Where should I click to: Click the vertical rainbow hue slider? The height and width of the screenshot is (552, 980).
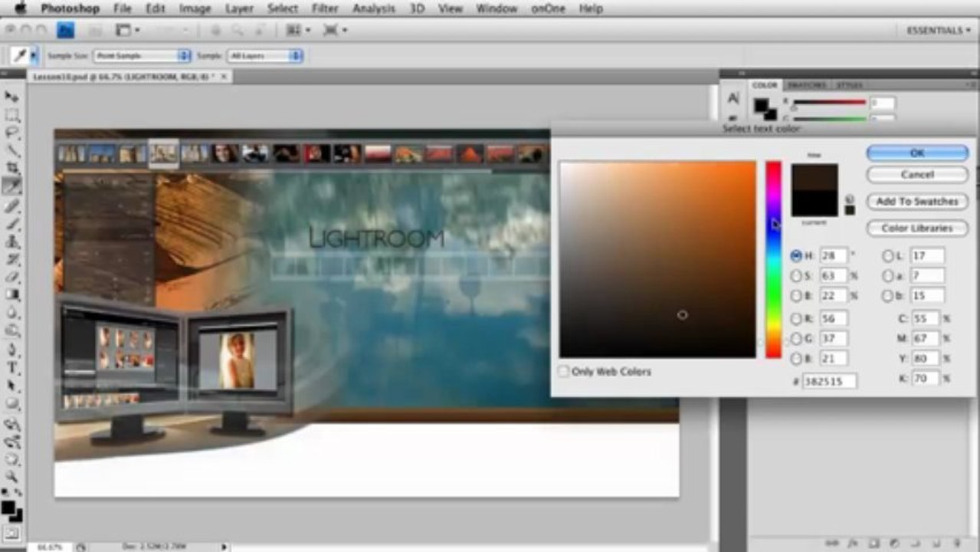click(x=774, y=259)
